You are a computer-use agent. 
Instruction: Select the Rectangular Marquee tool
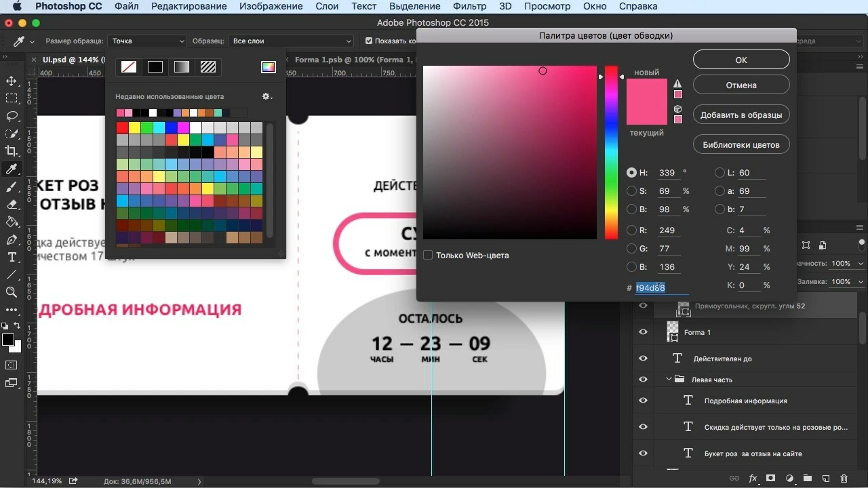tap(12, 99)
